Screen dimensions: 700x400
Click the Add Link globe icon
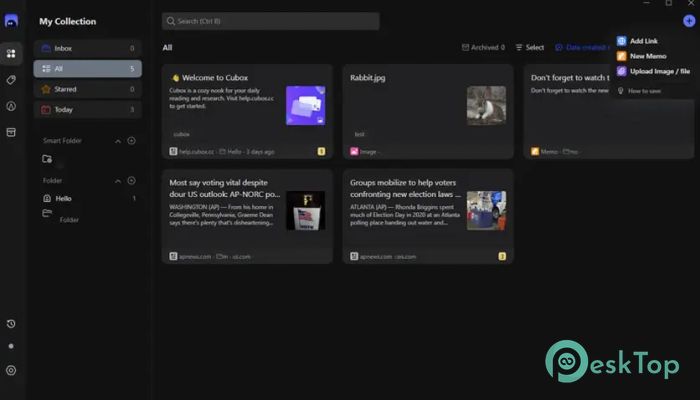click(621, 41)
